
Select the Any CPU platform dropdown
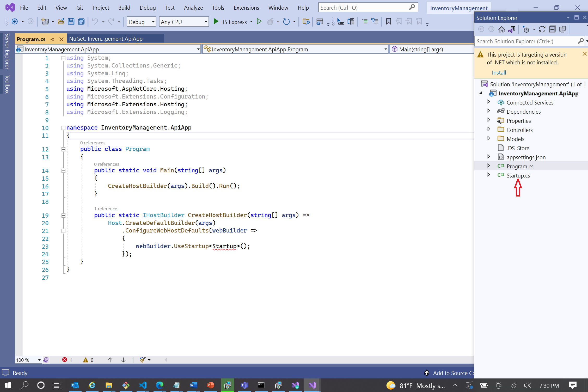(184, 21)
